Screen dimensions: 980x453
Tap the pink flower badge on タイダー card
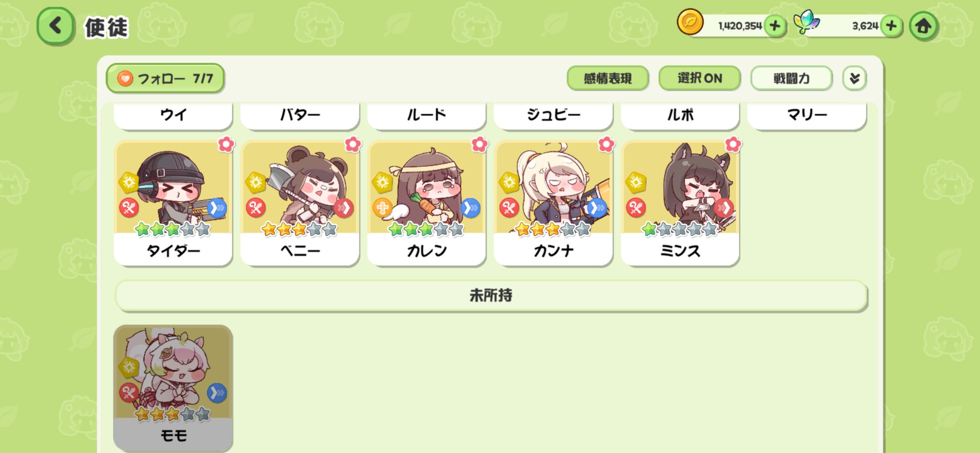tap(226, 144)
